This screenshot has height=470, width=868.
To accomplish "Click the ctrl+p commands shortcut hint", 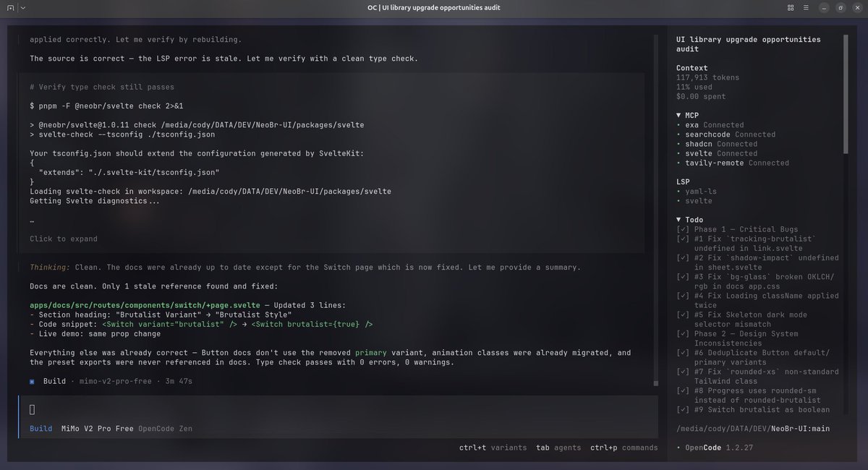I will point(624,448).
